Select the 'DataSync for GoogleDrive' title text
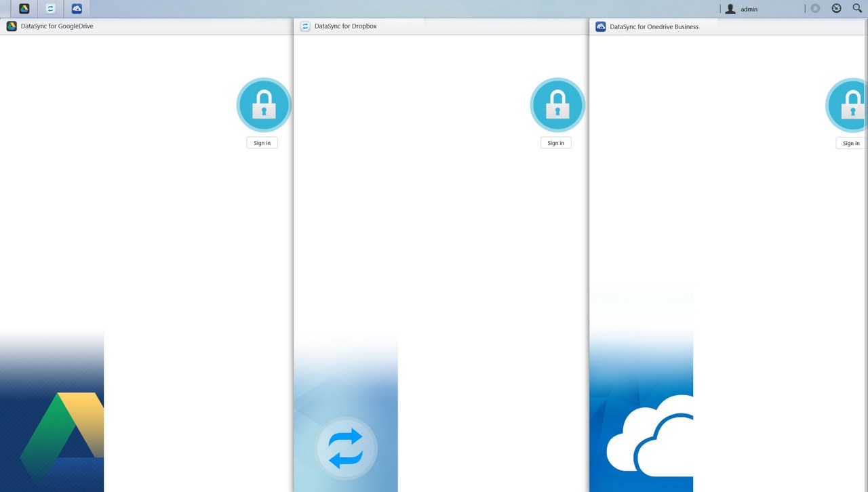Screen dimensions: 868x492 pyautogui.click(x=57, y=26)
